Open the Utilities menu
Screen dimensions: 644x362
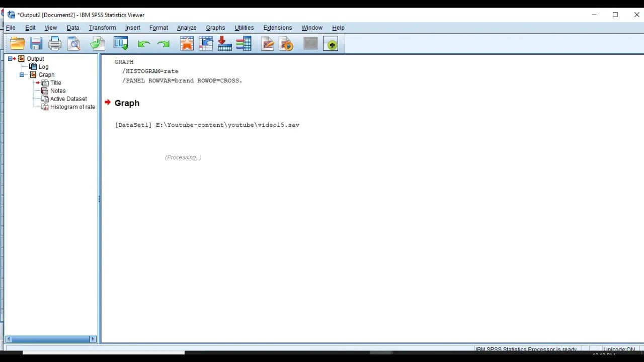click(x=244, y=28)
